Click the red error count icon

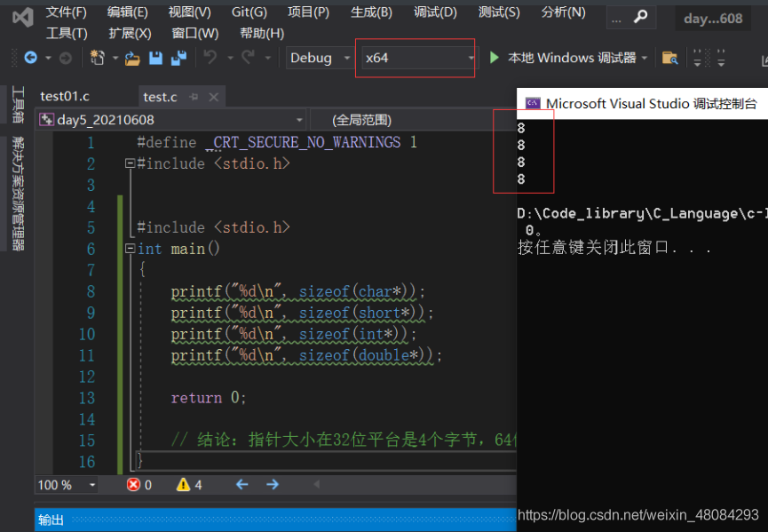[132, 484]
